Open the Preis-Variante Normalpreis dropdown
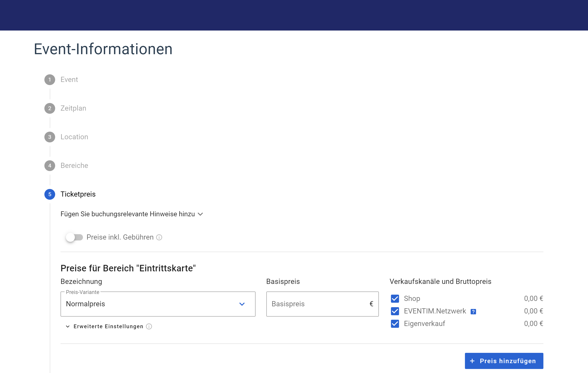 [x=158, y=304]
